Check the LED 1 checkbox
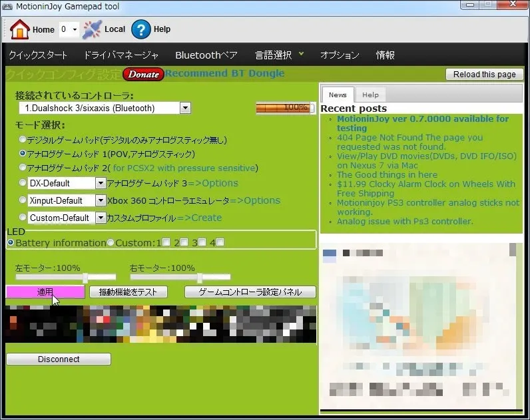Image resolution: width=530 pixels, height=420 pixels. point(166,242)
